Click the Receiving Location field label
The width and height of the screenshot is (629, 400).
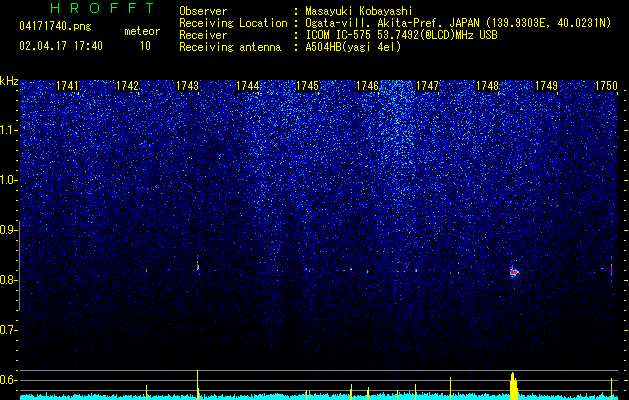[233, 23]
